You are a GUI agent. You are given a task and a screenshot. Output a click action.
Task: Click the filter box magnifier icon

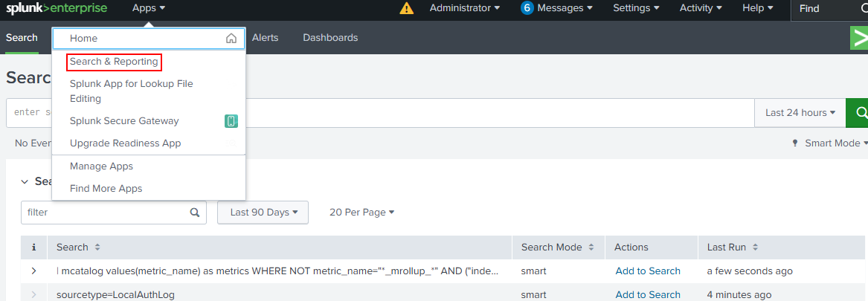[195, 212]
